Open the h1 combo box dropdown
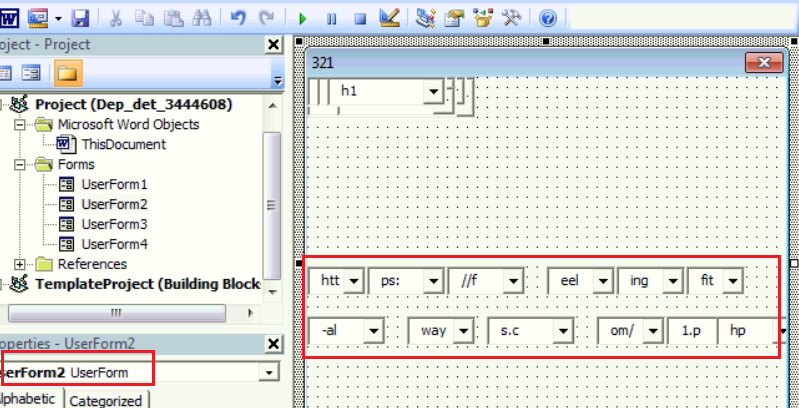This screenshot has height=408, width=799. pyautogui.click(x=434, y=92)
